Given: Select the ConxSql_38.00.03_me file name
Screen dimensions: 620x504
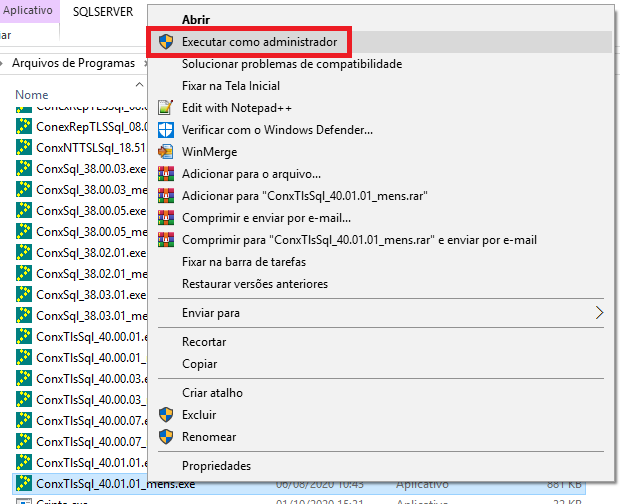Looking at the screenshot, I should [91, 190].
